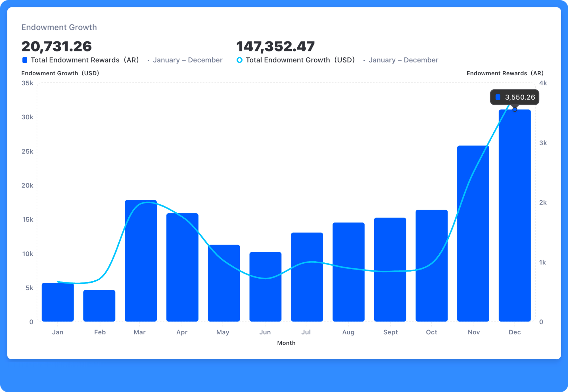This screenshot has height=392, width=568.
Task: Click the blue Total Endowment Rewards legend square
Action: click(25, 60)
